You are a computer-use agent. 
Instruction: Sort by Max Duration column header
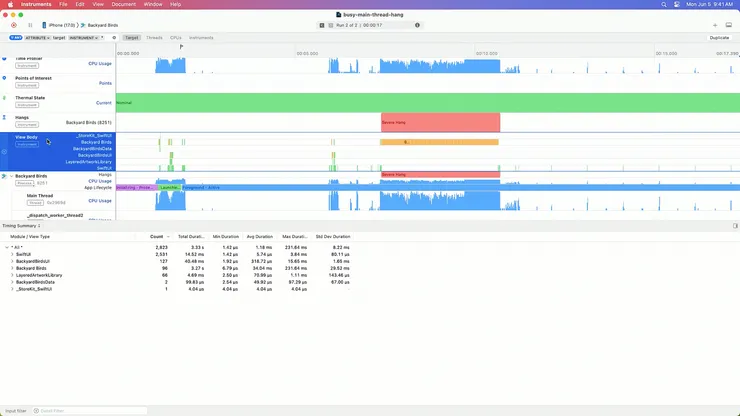[294, 237]
